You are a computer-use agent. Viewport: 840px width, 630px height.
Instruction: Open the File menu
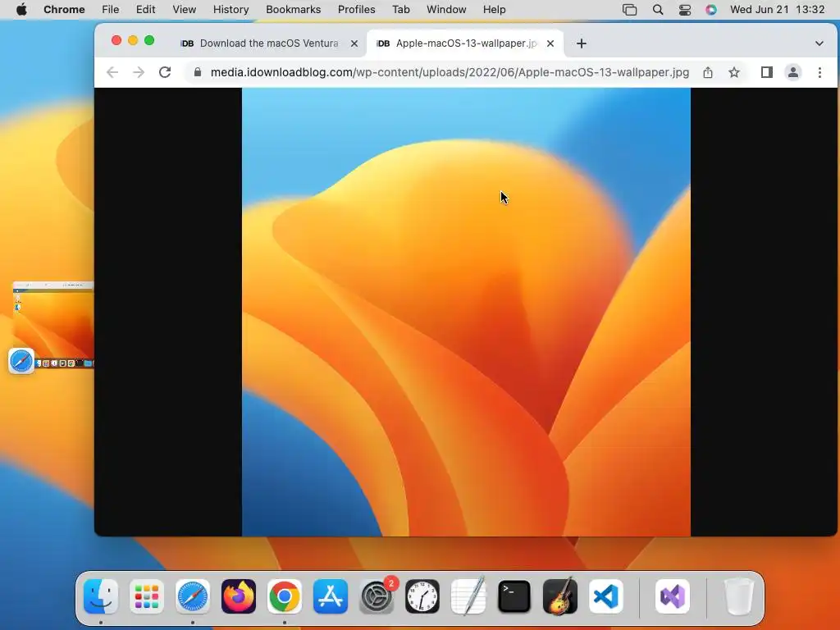111,10
